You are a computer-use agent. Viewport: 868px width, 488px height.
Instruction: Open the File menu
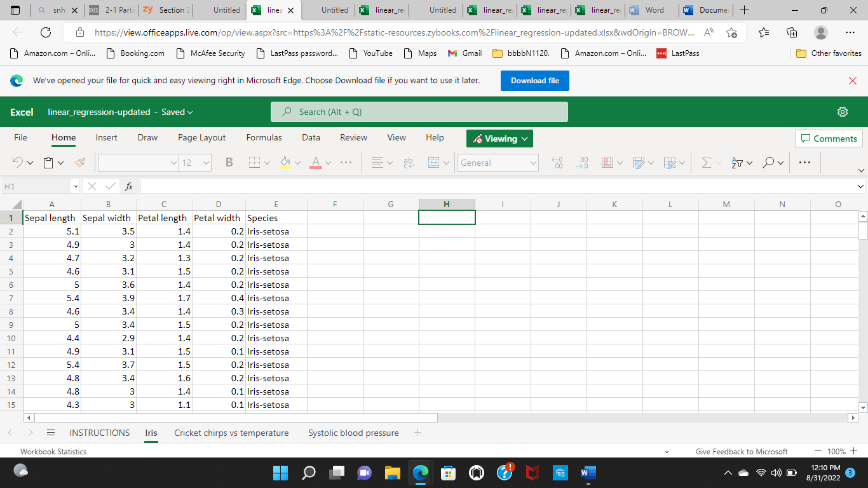point(20,137)
